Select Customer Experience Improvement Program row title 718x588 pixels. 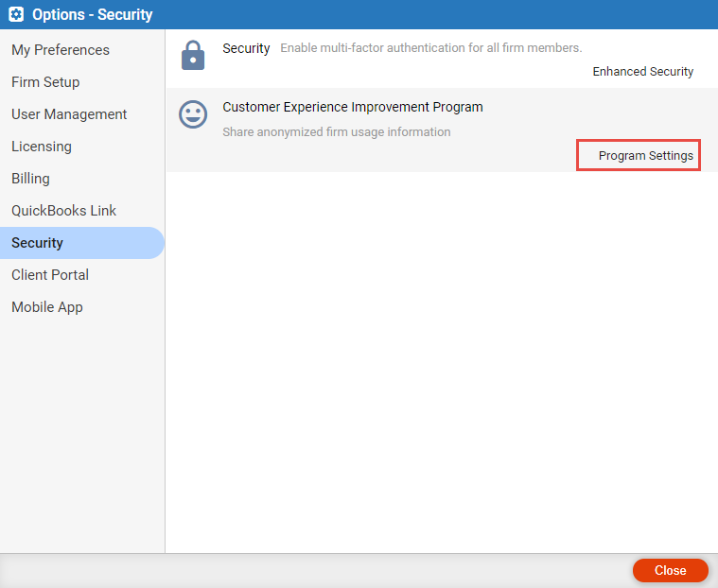click(353, 107)
